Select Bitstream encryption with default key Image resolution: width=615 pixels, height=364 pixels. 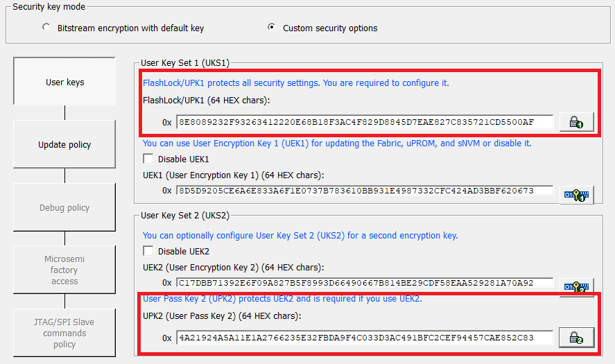(x=46, y=28)
